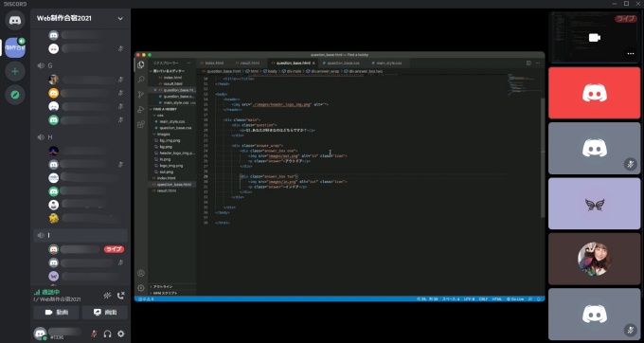Open the ライブ stream preview tile
Image resolution: width=644 pixels, height=343 pixels.
[x=594, y=37]
